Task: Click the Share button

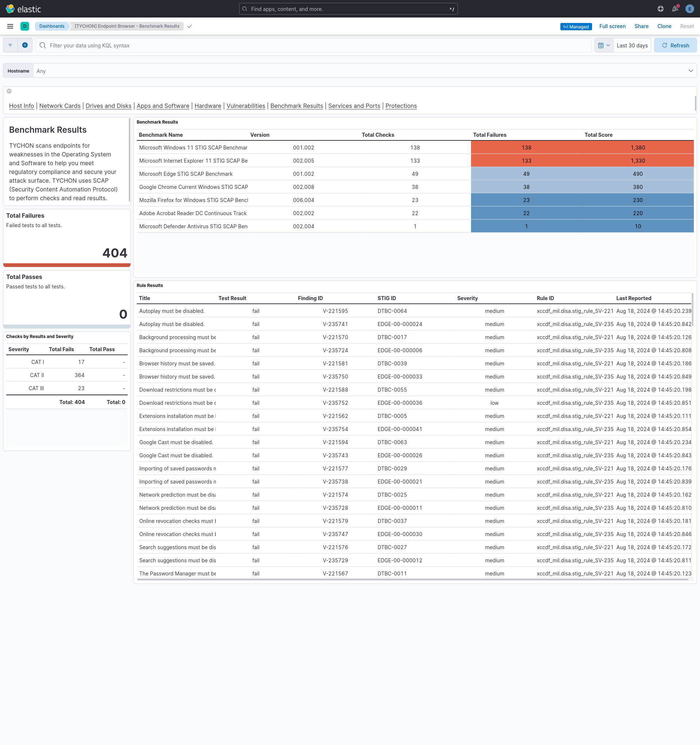Action: (641, 26)
